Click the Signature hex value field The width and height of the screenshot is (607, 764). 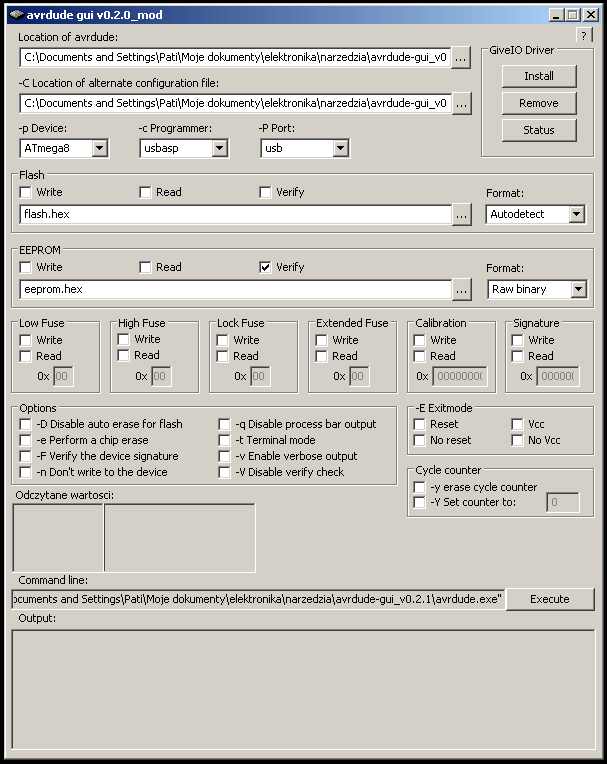pos(558,376)
